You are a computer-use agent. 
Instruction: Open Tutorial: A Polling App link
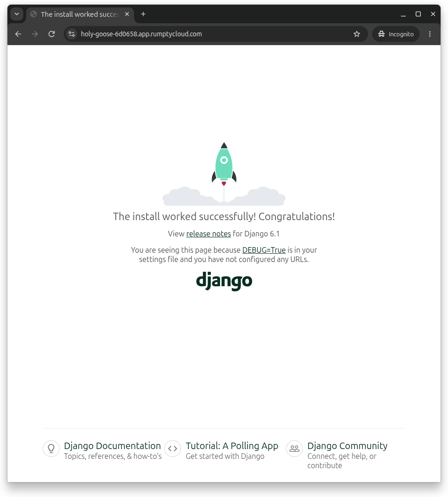232,446
